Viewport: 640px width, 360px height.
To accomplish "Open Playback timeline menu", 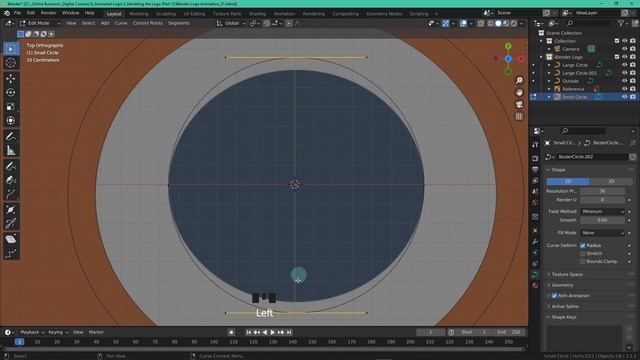I will pos(32,332).
